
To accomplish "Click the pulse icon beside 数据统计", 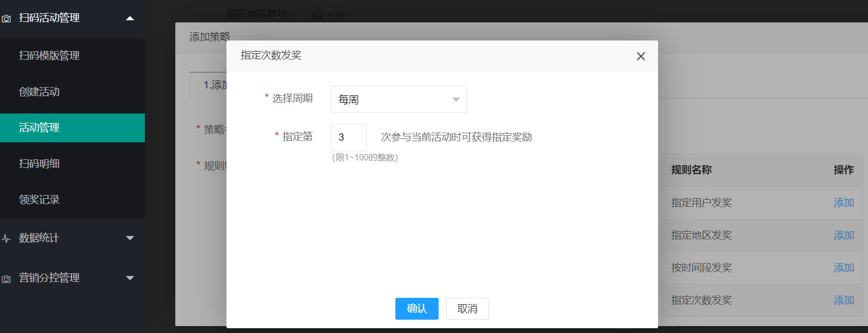I will point(6,239).
